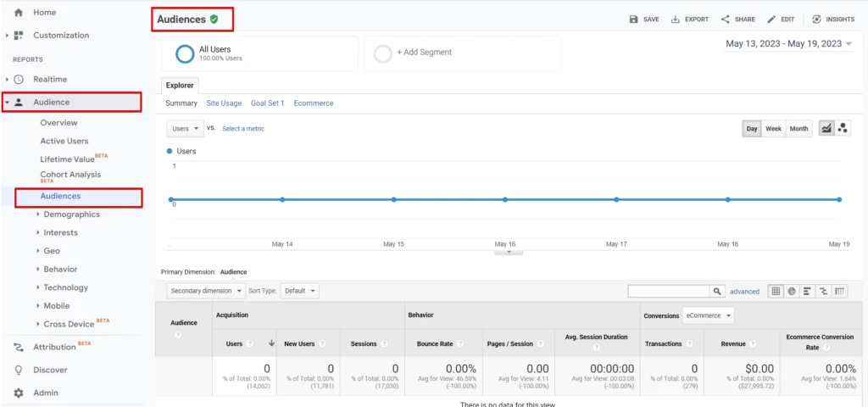Click the May 16 data point on chart
Screen dimensions: 868x407
(x=505, y=199)
